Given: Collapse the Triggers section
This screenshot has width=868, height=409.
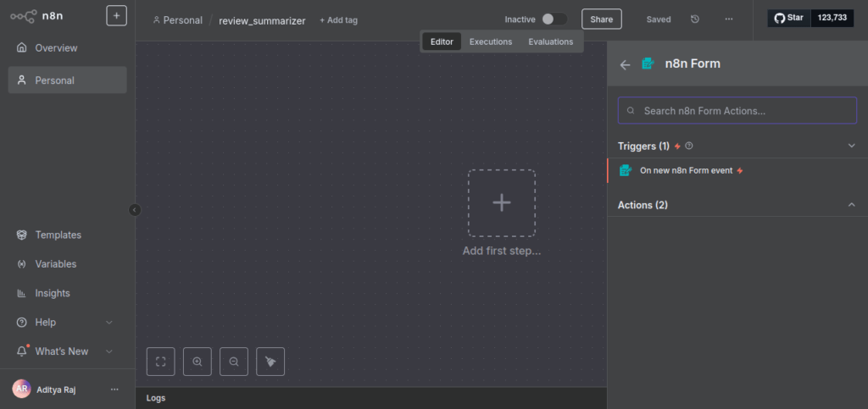Looking at the screenshot, I should [852, 146].
